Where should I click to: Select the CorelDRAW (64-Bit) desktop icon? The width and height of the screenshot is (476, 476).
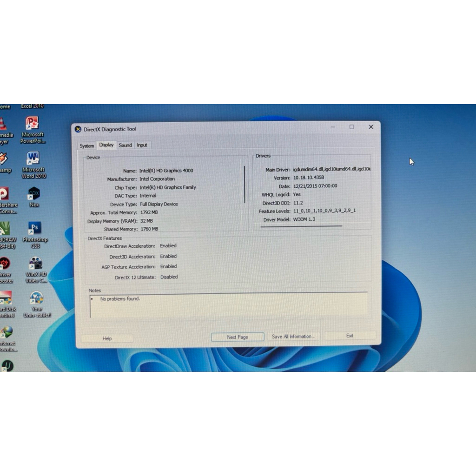pos(7,235)
